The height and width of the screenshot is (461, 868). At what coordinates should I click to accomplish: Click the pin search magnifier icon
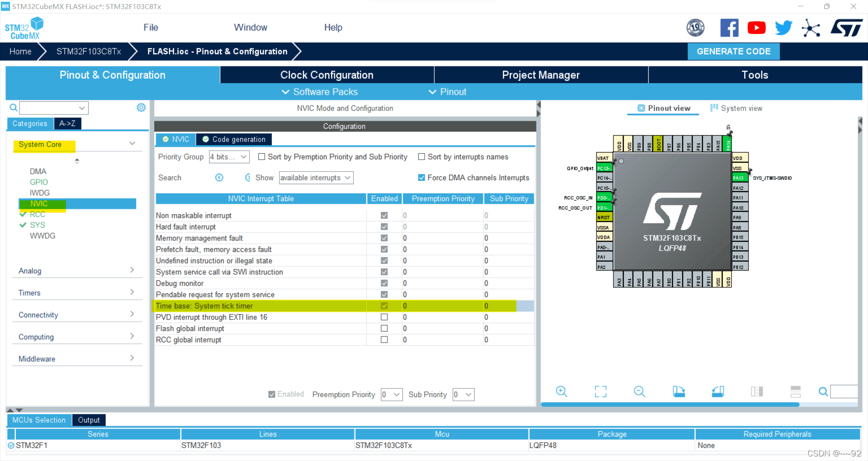(x=824, y=392)
